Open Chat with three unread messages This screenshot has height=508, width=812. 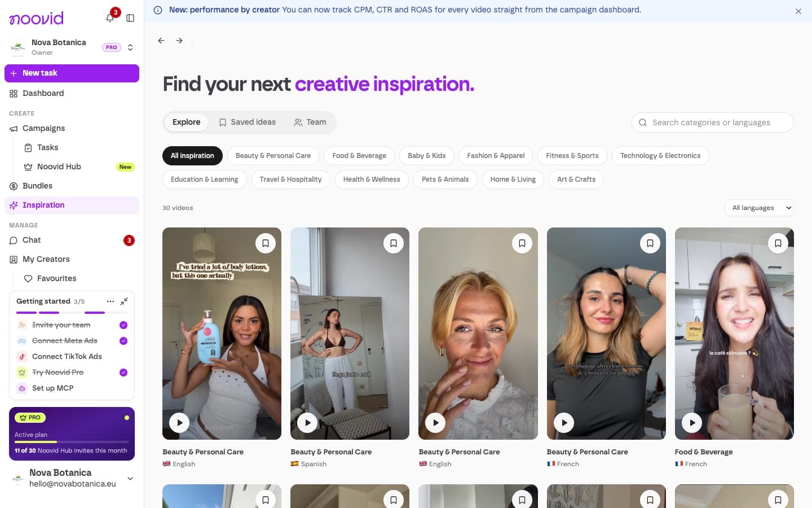click(72, 240)
